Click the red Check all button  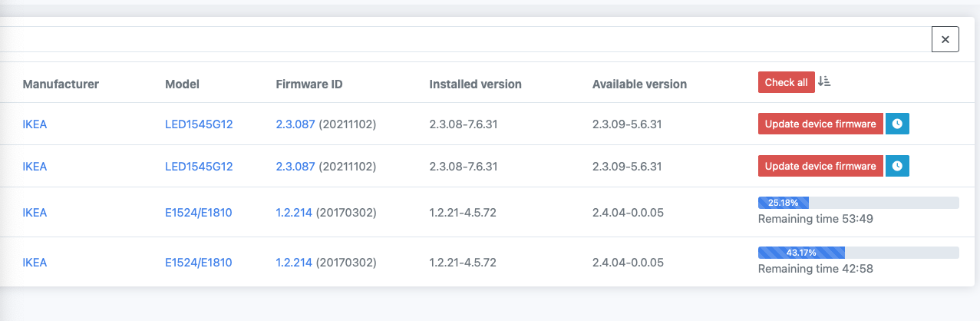click(787, 83)
